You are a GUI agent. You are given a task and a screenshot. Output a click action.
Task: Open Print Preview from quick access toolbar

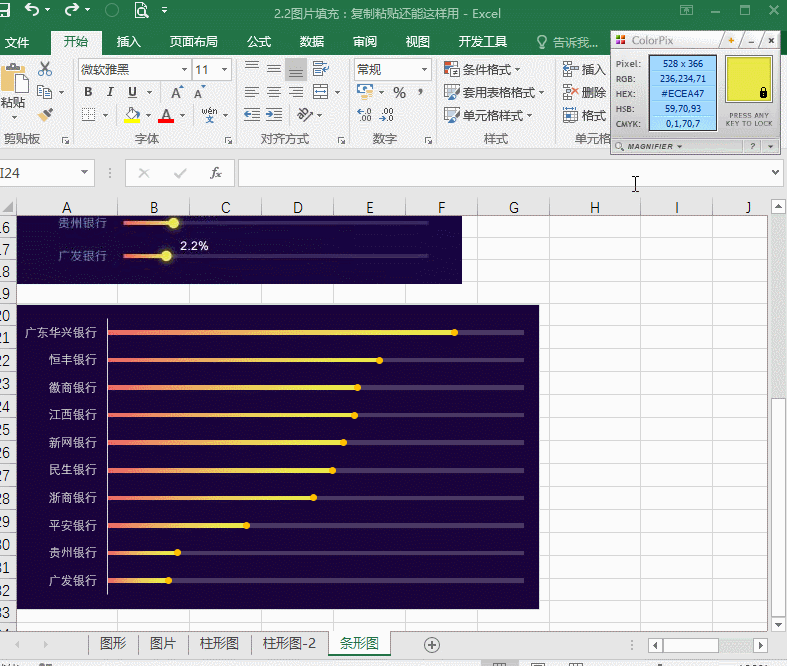(142, 10)
